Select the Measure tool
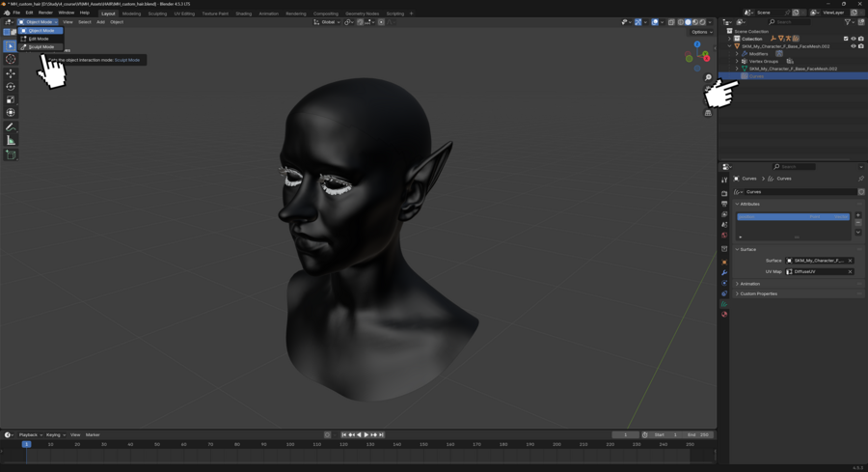This screenshot has height=472, width=868. [11, 141]
